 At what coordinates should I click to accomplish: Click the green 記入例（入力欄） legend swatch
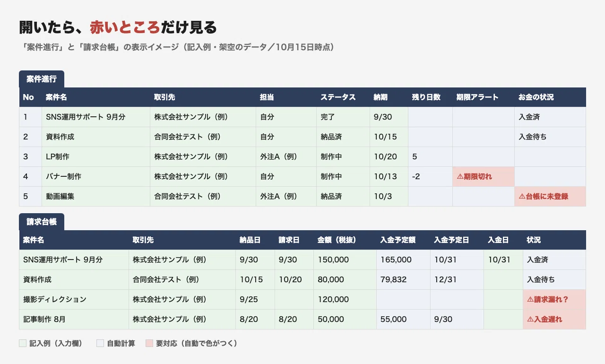(23, 344)
